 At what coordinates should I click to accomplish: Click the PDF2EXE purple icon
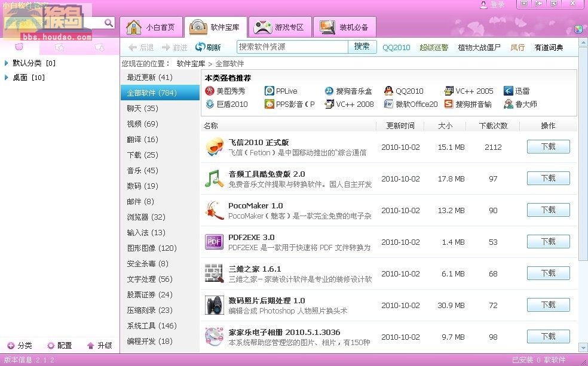tap(215, 242)
